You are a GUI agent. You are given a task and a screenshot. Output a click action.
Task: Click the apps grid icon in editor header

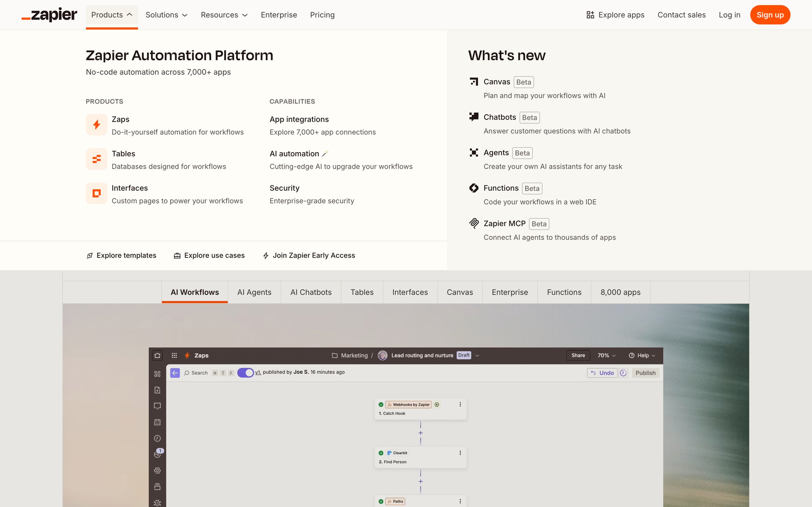click(174, 355)
